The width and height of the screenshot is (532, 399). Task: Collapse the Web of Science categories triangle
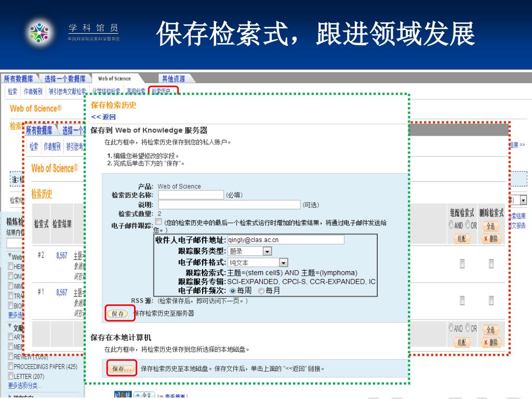pyautogui.click(x=10, y=255)
